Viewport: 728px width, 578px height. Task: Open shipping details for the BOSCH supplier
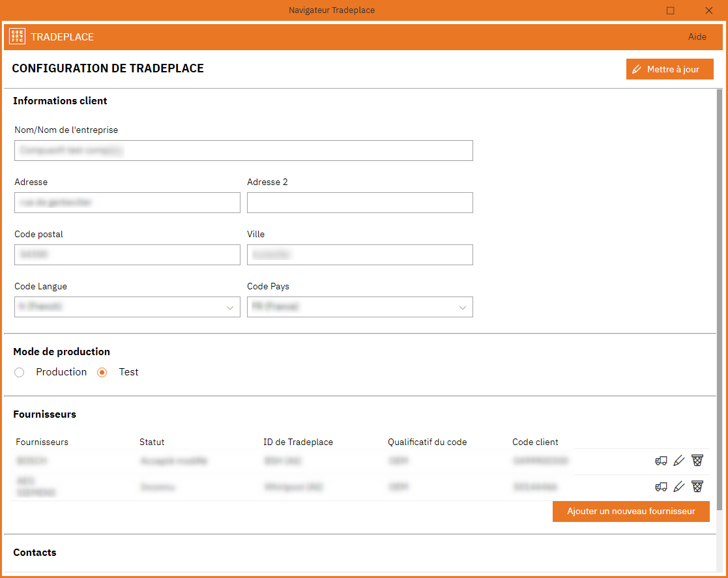tap(661, 461)
